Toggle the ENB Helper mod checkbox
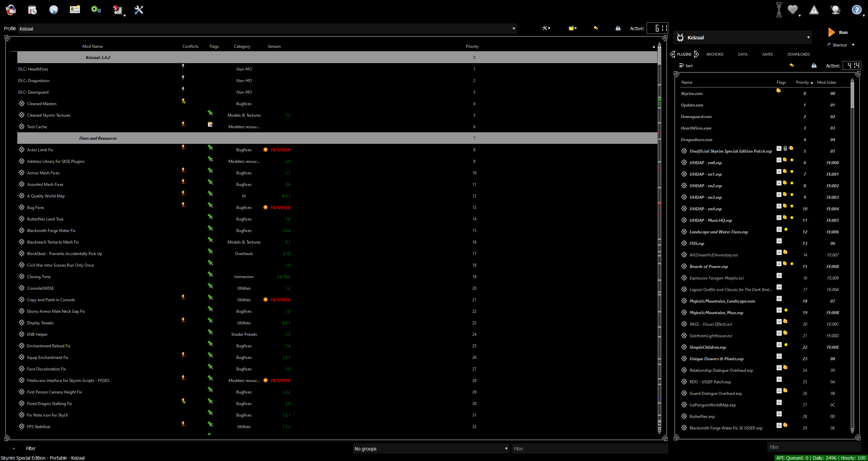Image resolution: width=868 pixels, height=461 pixels. 22,334
